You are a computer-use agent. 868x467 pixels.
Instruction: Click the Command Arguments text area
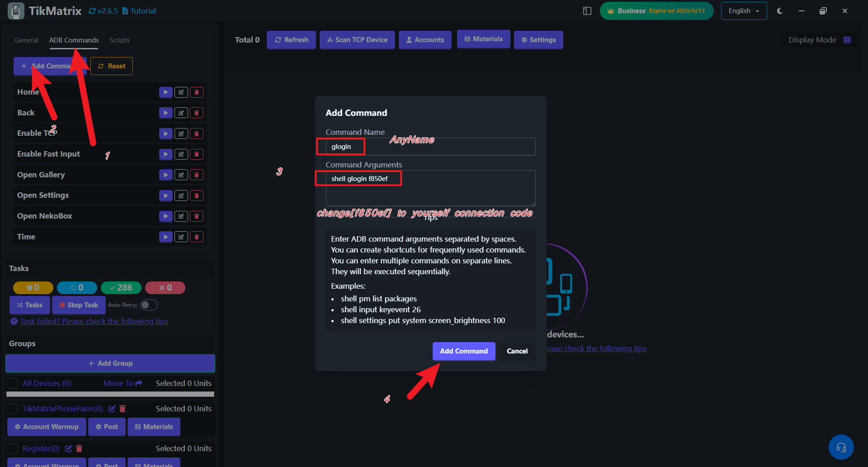(430, 188)
